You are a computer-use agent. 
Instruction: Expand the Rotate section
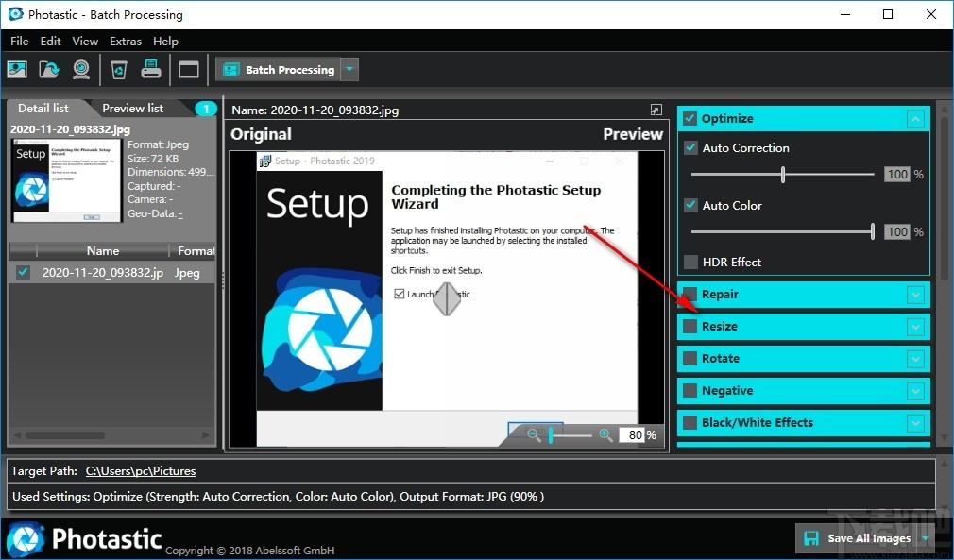click(x=915, y=359)
